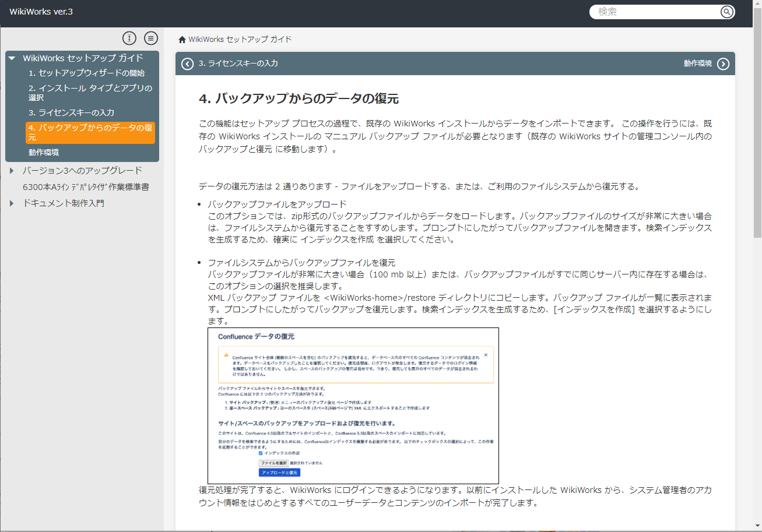Click warning triangle icon in screenshot
Screen dimensions: 762x532
[x=226, y=354]
